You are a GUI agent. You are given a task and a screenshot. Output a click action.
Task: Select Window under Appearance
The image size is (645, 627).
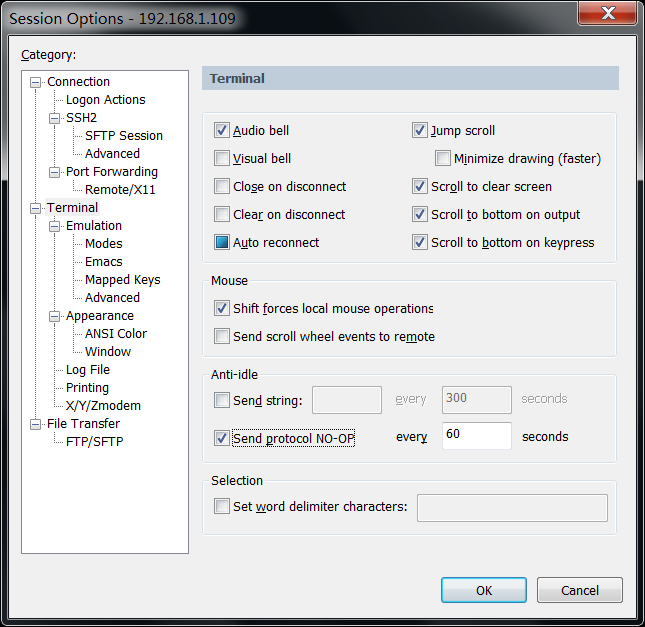(x=108, y=352)
